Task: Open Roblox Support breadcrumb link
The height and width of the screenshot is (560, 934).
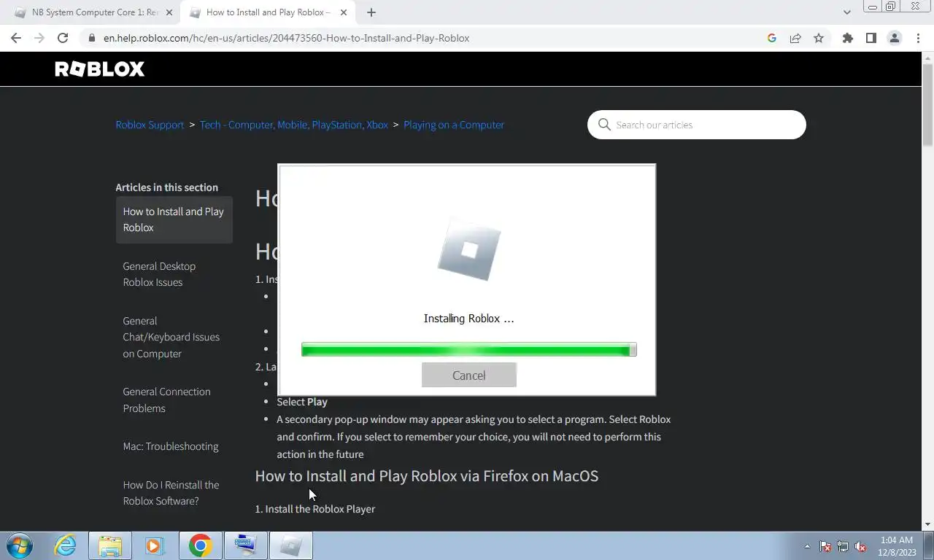Action: [x=150, y=125]
